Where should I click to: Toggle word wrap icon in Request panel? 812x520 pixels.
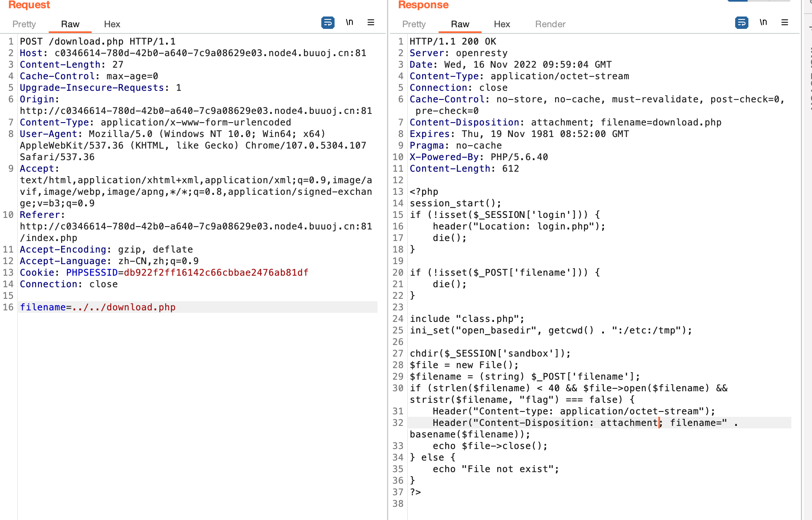click(328, 22)
